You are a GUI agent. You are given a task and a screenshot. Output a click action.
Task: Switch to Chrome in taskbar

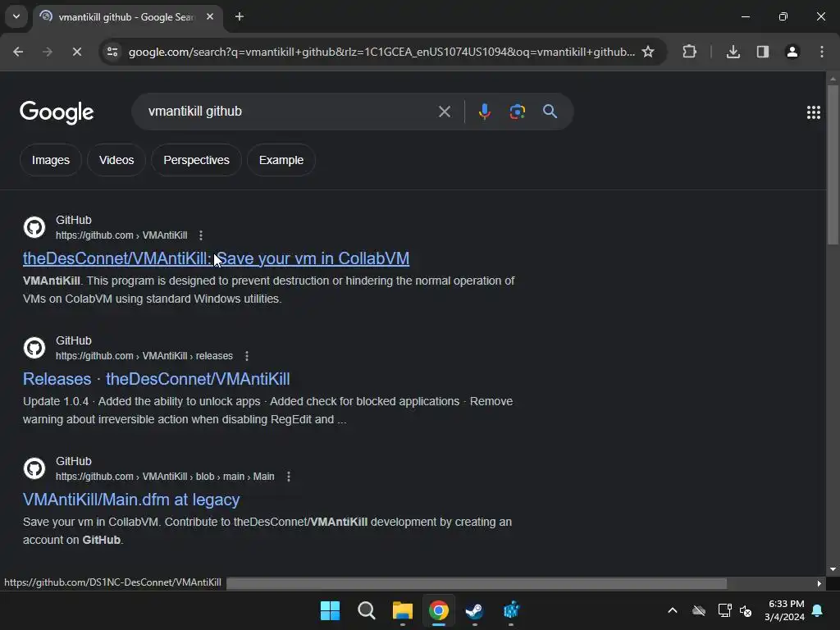438,610
